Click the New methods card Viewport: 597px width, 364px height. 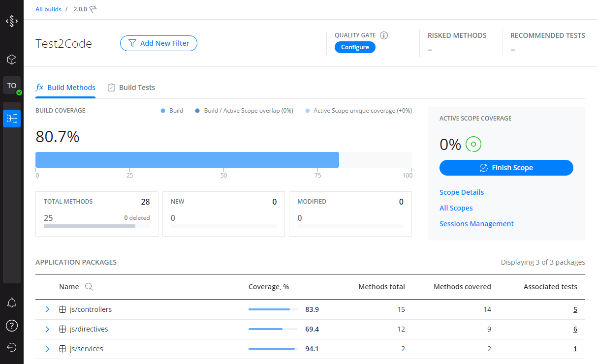223,214
